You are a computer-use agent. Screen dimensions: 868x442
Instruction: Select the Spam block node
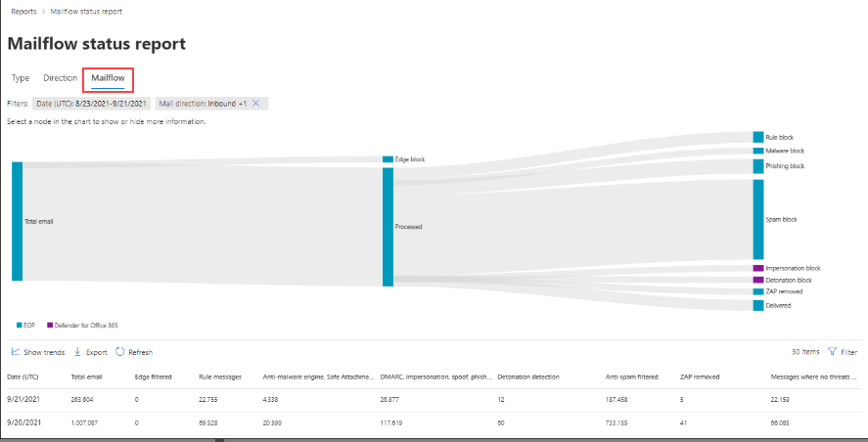click(x=757, y=219)
